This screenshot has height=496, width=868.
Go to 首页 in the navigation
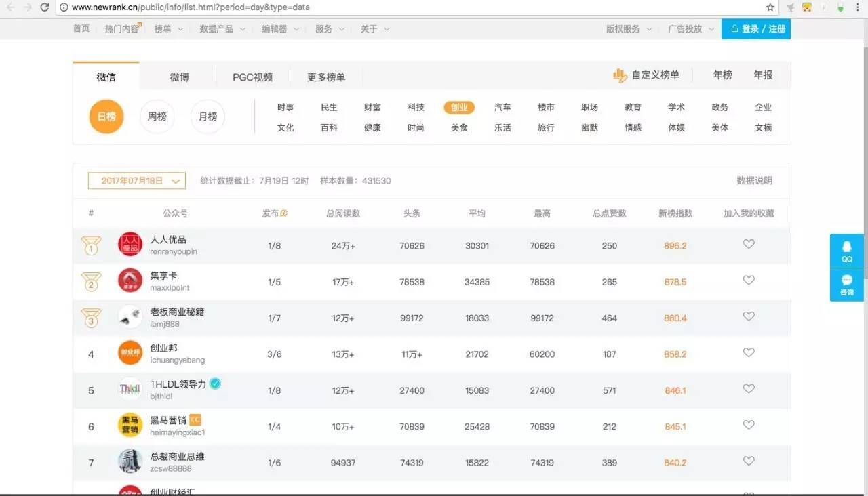coord(81,29)
